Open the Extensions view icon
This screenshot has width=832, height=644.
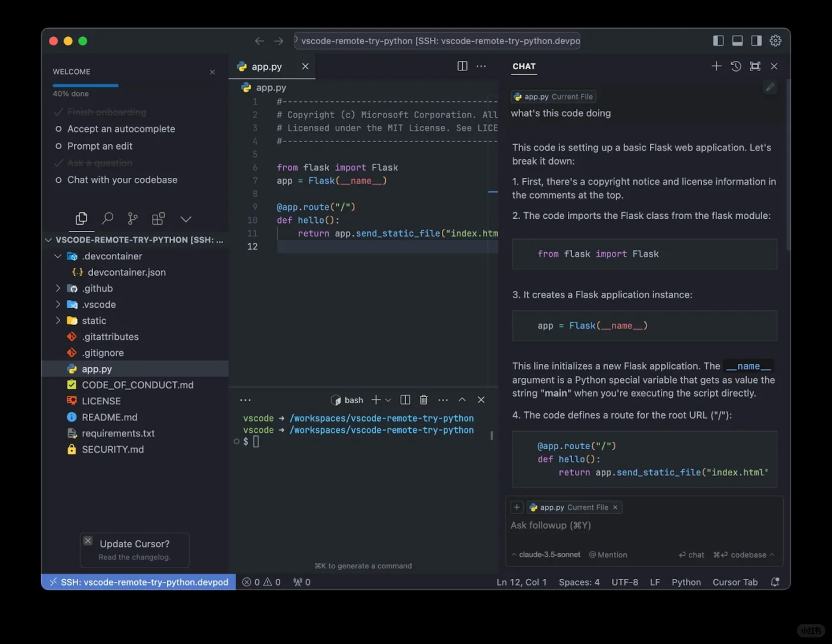pos(158,219)
